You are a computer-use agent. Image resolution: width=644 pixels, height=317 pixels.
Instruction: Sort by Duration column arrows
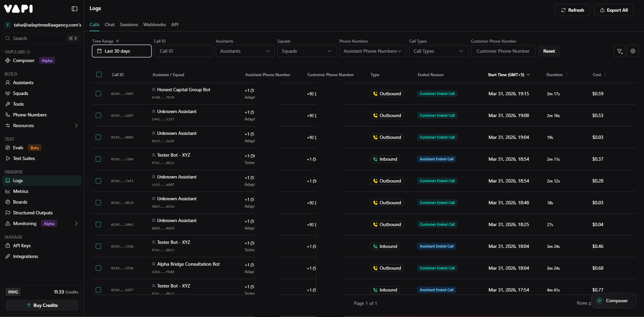pos(566,75)
